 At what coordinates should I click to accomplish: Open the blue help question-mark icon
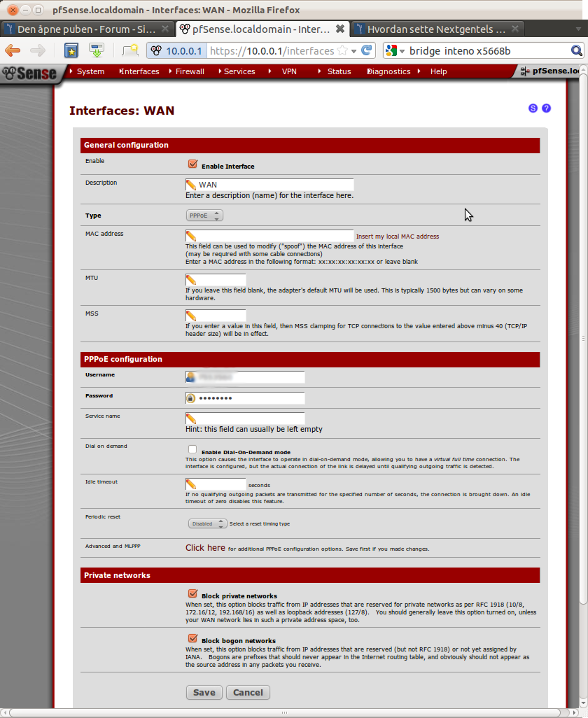(546, 108)
